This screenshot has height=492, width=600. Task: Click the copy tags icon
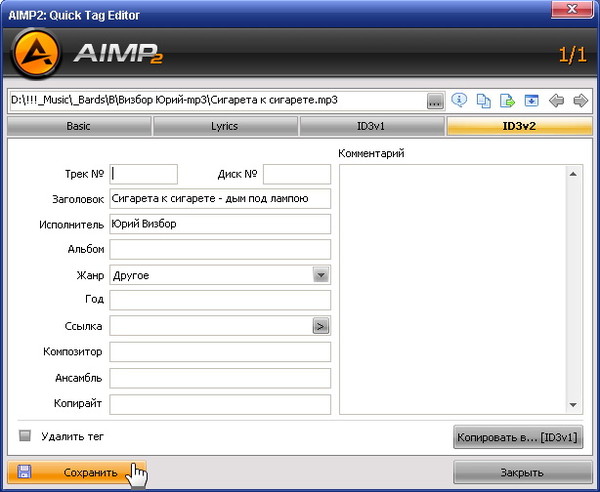click(483, 101)
